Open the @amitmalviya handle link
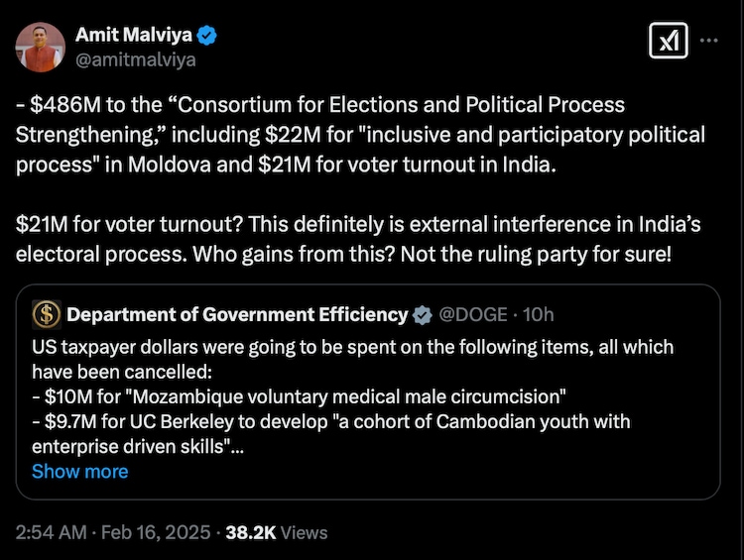744x560 pixels. (135, 59)
